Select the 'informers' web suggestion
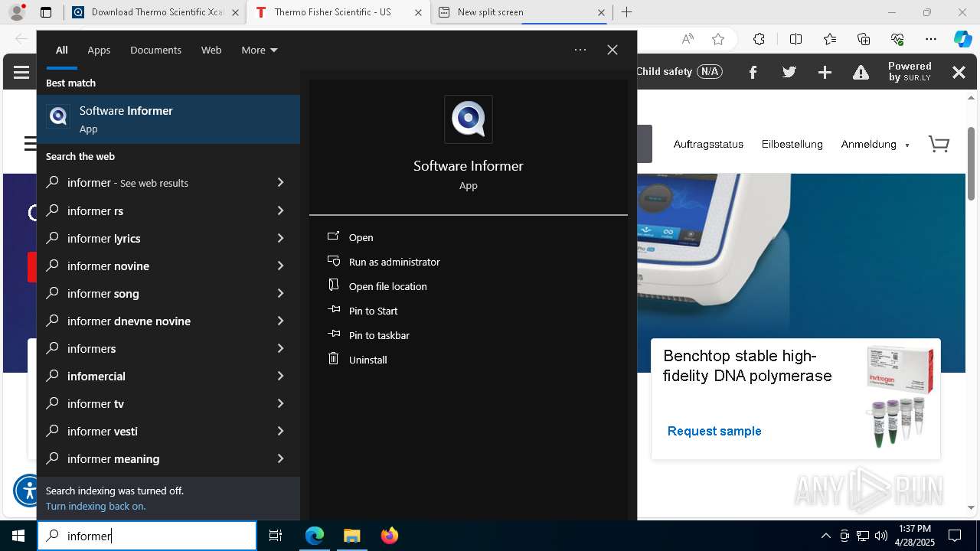Viewport: 980px width, 551px height. click(168, 348)
